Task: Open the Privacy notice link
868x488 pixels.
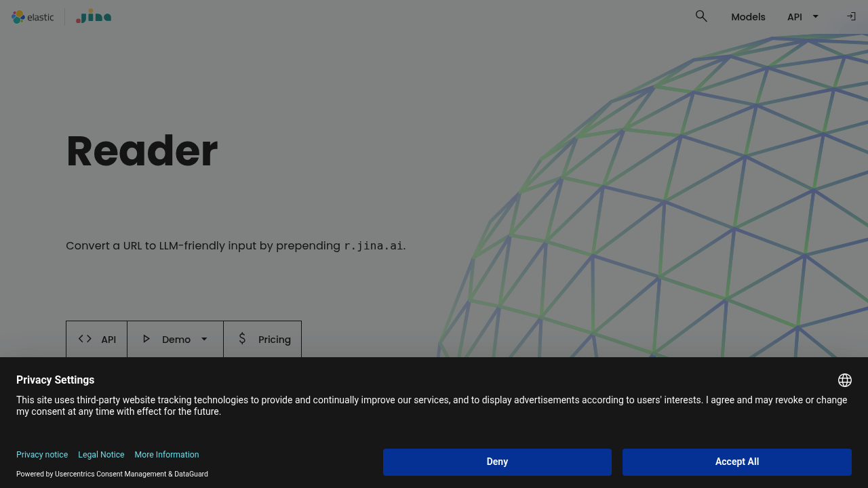Action: click(x=42, y=455)
